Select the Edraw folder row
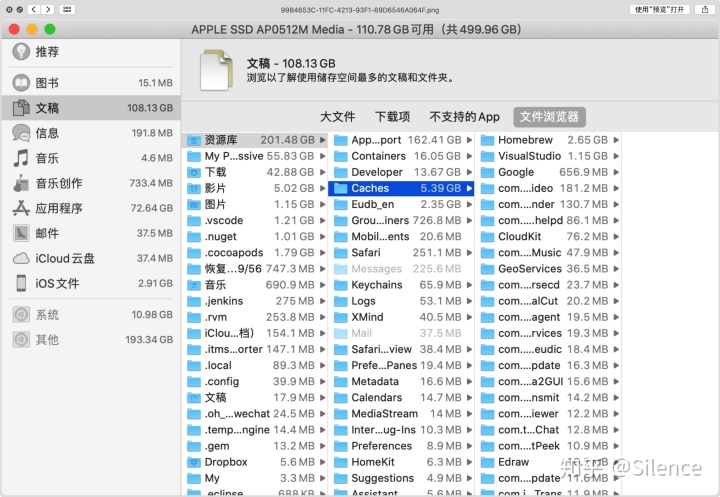The image size is (720, 497). [x=549, y=462]
